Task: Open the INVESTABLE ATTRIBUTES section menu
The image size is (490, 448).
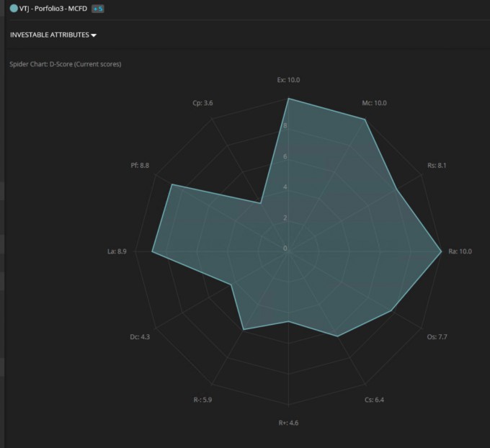Action: coord(53,35)
